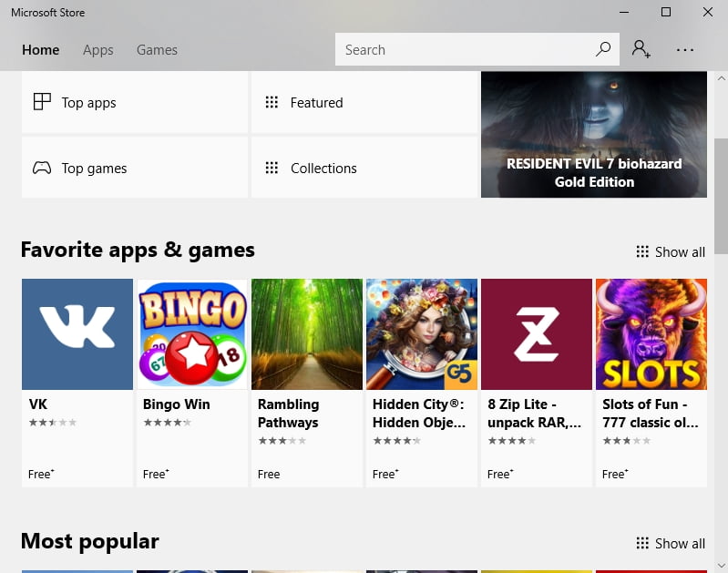Click the Rambling Pathways title text

(x=288, y=414)
